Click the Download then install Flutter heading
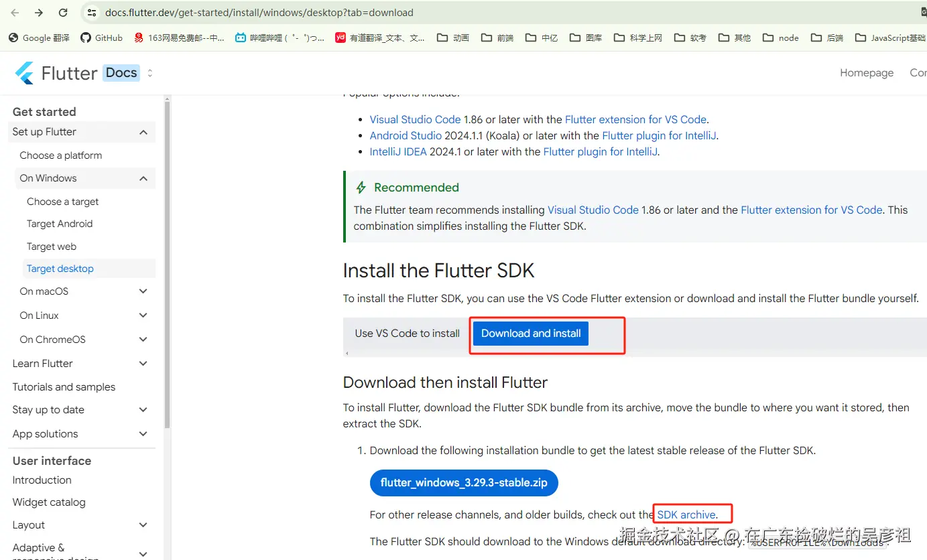 coord(445,382)
